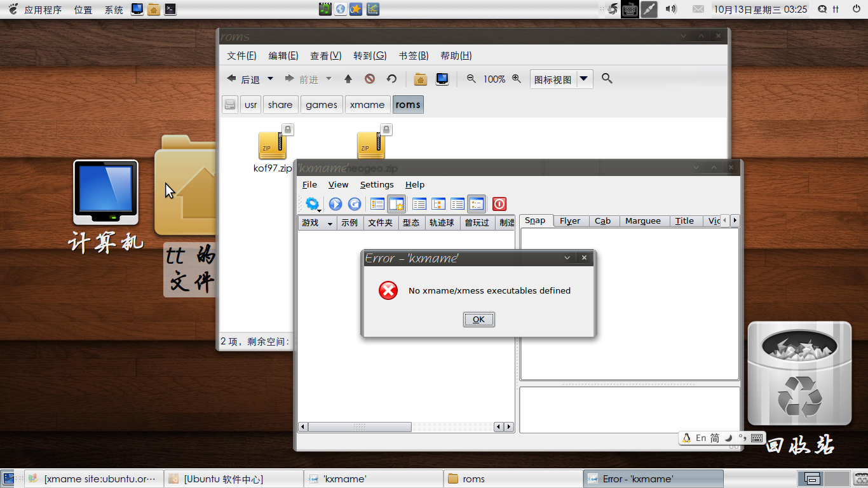Open the 编辑(E) menu in roms window

(x=283, y=56)
